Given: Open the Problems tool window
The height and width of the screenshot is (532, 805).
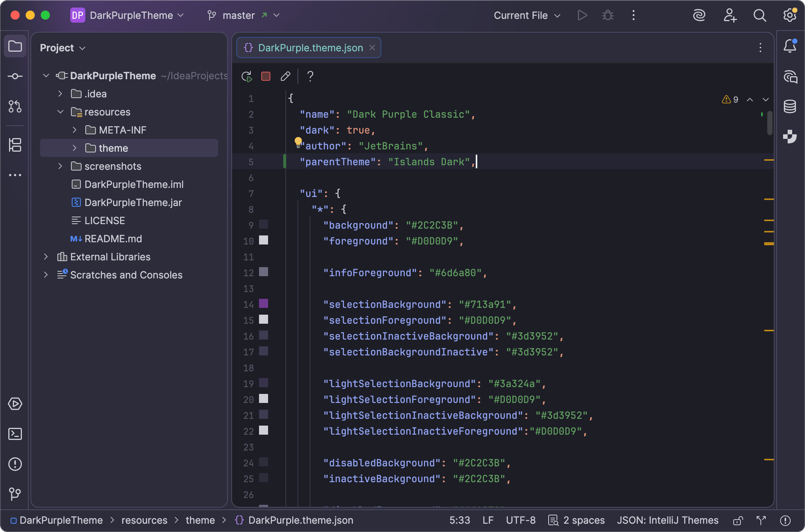Looking at the screenshot, I should [15, 464].
